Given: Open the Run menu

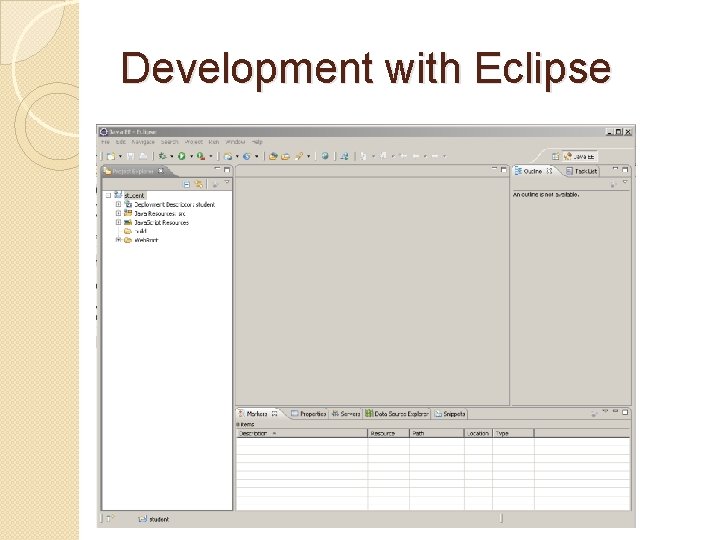Looking at the screenshot, I should coord(214,142).
